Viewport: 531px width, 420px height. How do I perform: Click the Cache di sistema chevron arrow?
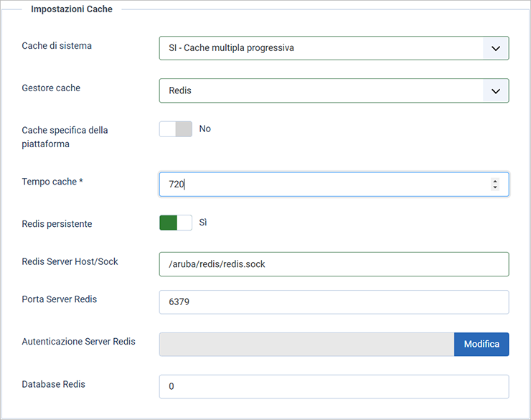[496, 48]
